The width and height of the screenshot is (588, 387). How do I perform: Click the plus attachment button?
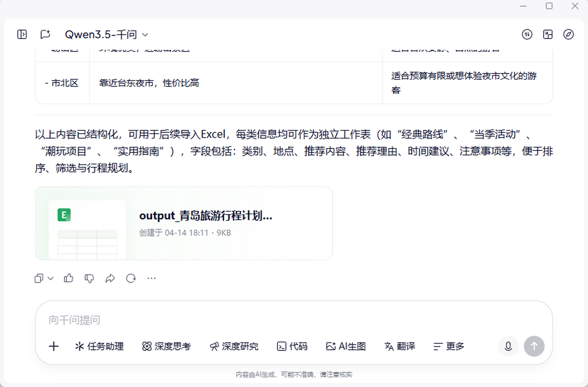(x=54, y=346)
